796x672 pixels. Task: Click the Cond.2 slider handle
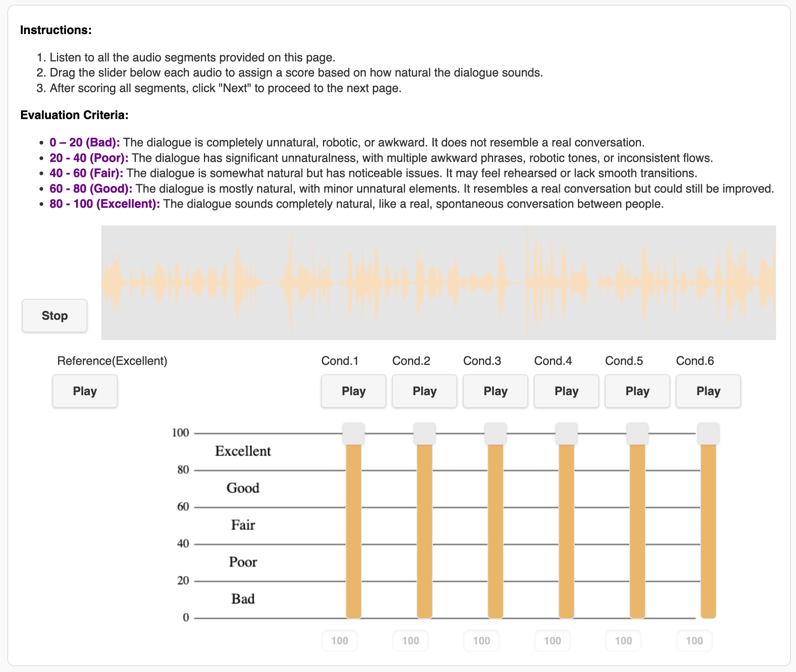tap(424, 434)
